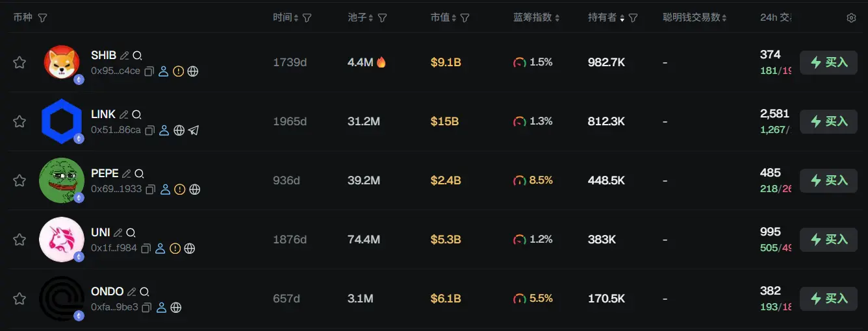Star the PEPE token row
868x331 pixels.
[19, 180]
